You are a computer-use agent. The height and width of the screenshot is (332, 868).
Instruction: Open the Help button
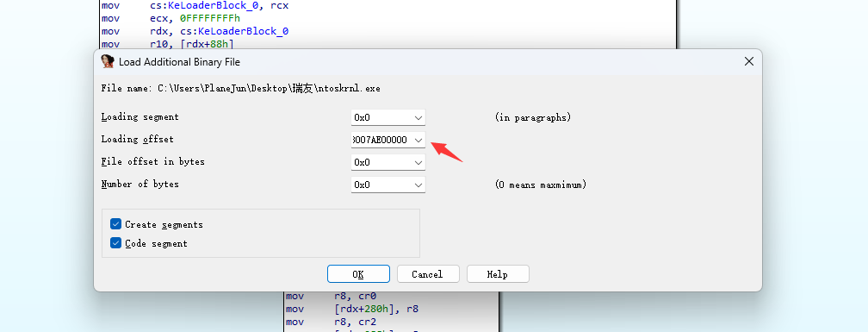pos(498,274)
